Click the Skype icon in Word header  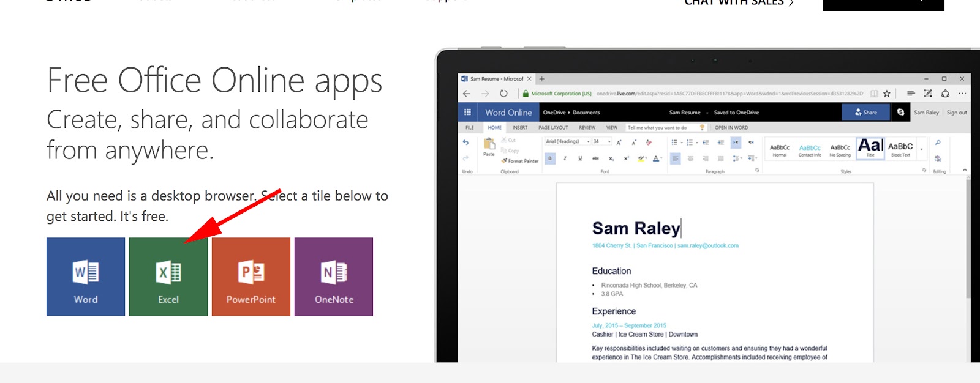(900, 112)
